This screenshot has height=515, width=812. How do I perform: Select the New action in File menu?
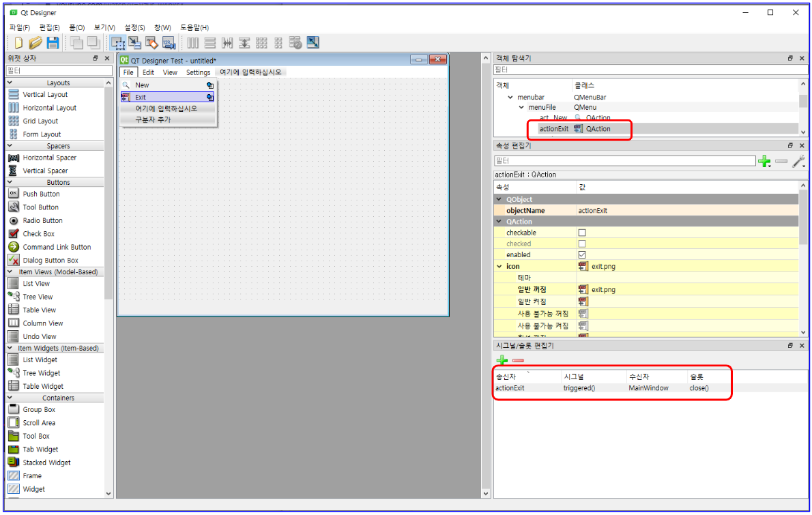[169, 85]
